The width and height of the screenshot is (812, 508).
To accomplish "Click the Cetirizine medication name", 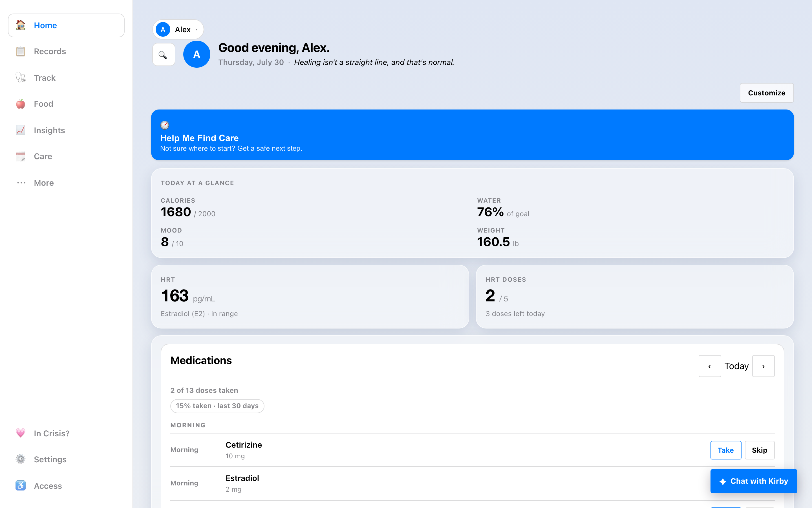I will coord(244,444).
